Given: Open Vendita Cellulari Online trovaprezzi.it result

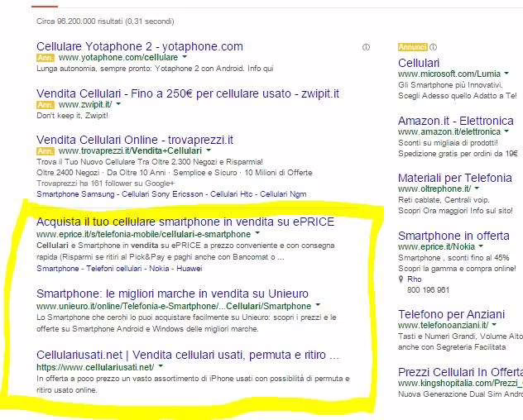Looking at the screenshot, I should pyautogui.click(x=135, y=140).
